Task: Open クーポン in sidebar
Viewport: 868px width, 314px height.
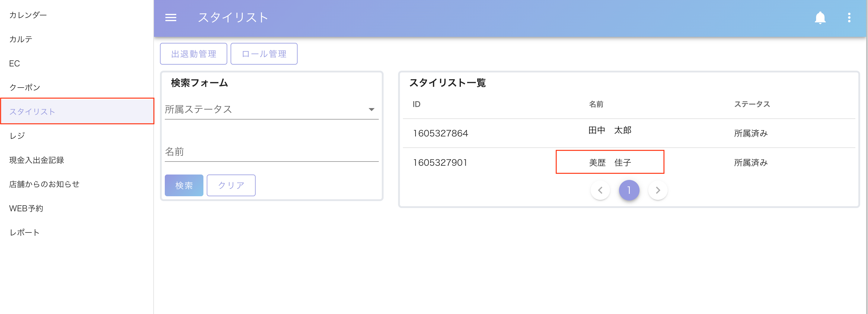Action: point(77,88)
